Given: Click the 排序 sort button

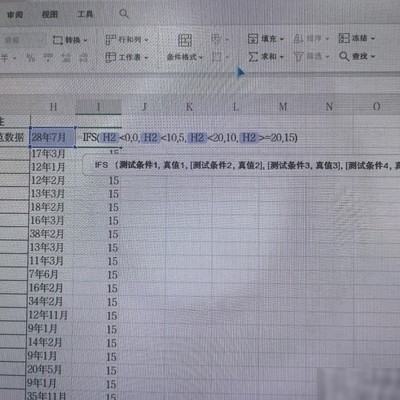Looking at the screenshot, I should pyautogui.click(x=311, y=39).
